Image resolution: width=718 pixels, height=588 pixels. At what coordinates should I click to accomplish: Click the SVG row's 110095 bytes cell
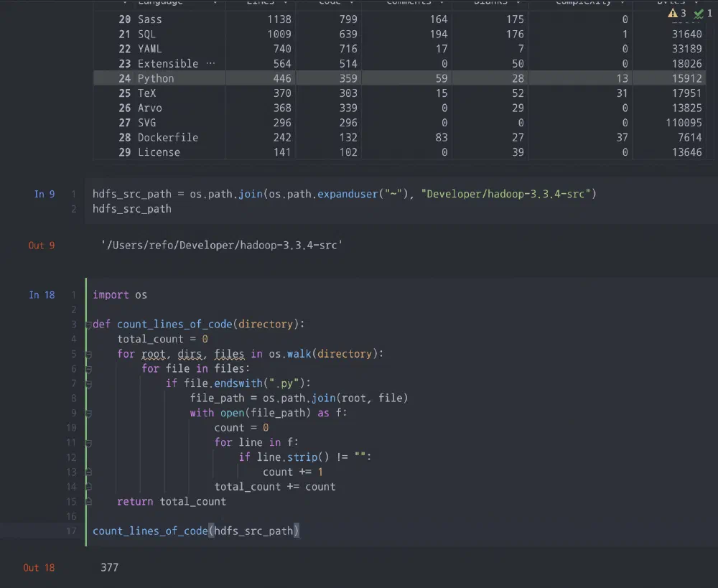click(683, 123)
